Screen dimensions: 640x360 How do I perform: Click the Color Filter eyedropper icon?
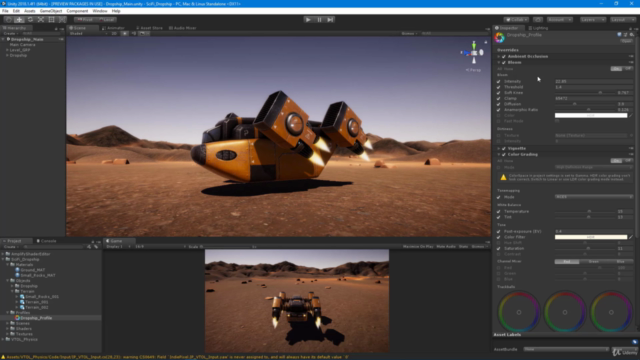tap(631, 237)
